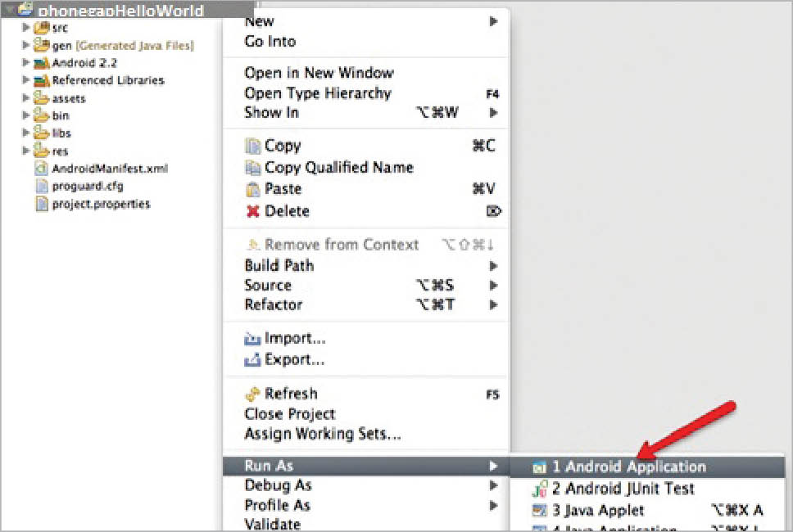Viewport: 793px width, 532px height.
Task: Click the Android Application run icon
Action: [x=539, y=467]
